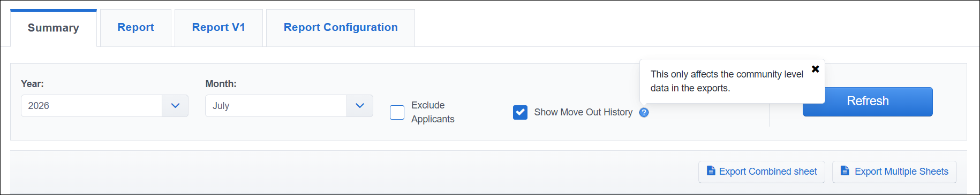The height and width of the screenshot is (195, 980).
Task: Click the Show Move Out History label
Action: coord(583,112)
